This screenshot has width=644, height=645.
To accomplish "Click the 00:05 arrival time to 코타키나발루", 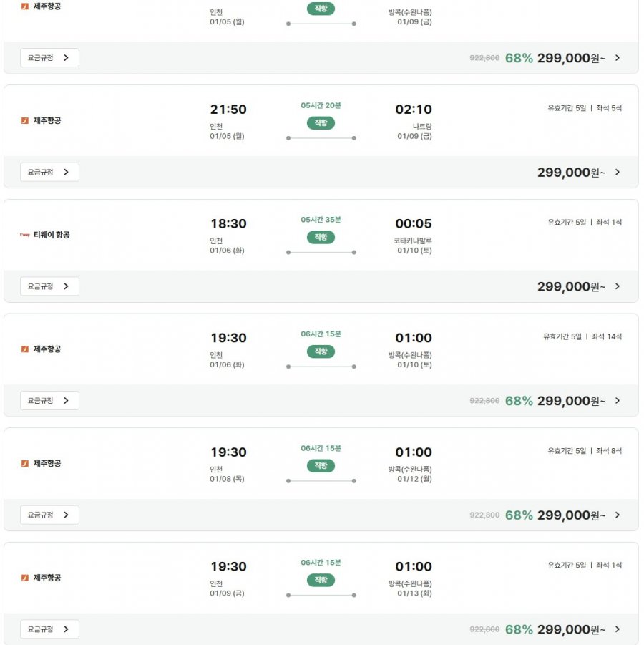I will (x=414, y=224).
